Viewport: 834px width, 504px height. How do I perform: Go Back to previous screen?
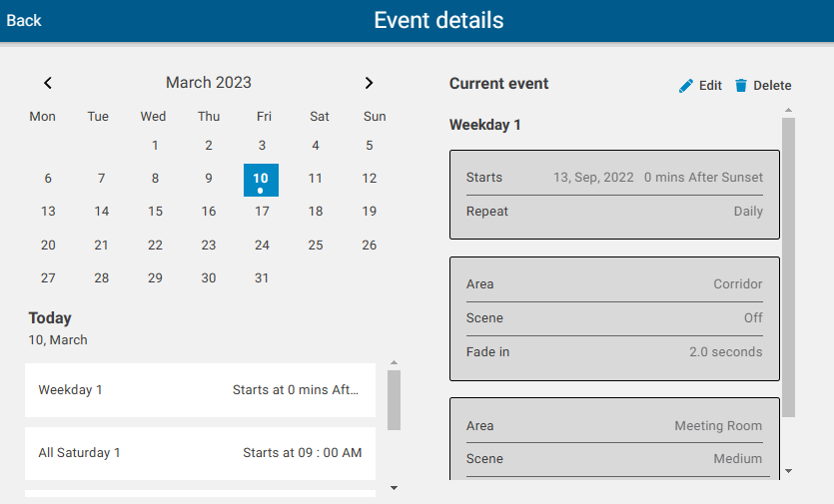tap(24, 20)
